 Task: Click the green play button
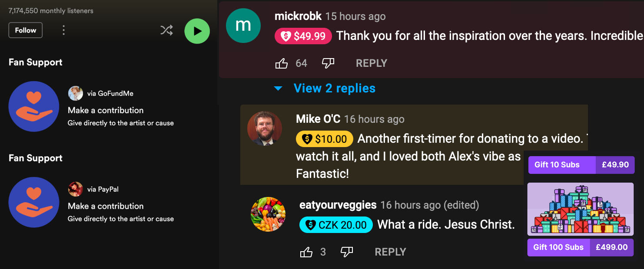[197, 31]
